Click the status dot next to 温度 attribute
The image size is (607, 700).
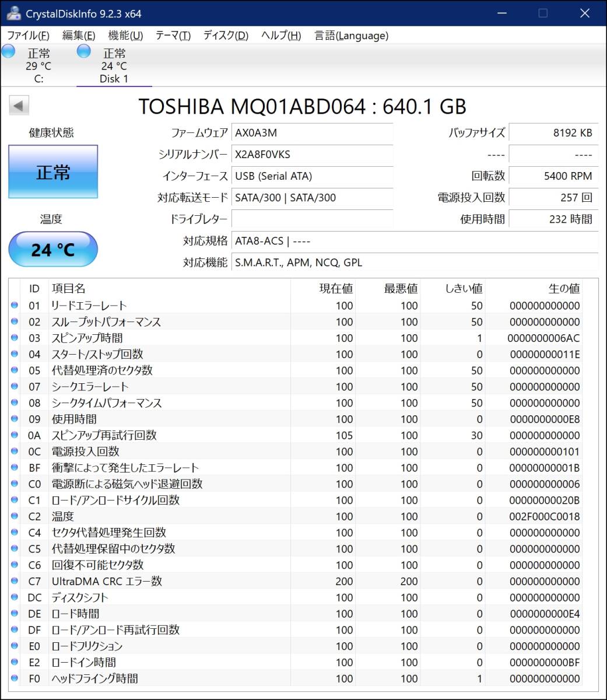tap(15, 516)
